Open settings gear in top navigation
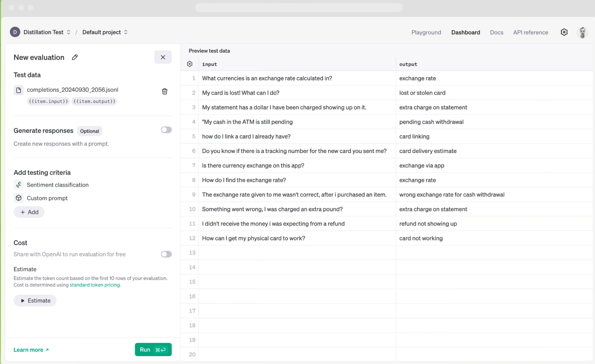Image resolution: width=595 pixels, height=364 pixels. 564,32
